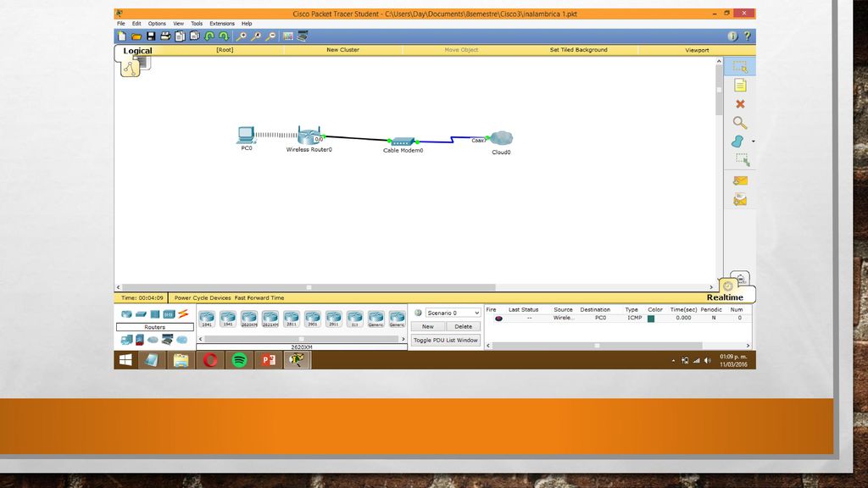
Task: Open the Options menu
Action: (x=157, y=24)
